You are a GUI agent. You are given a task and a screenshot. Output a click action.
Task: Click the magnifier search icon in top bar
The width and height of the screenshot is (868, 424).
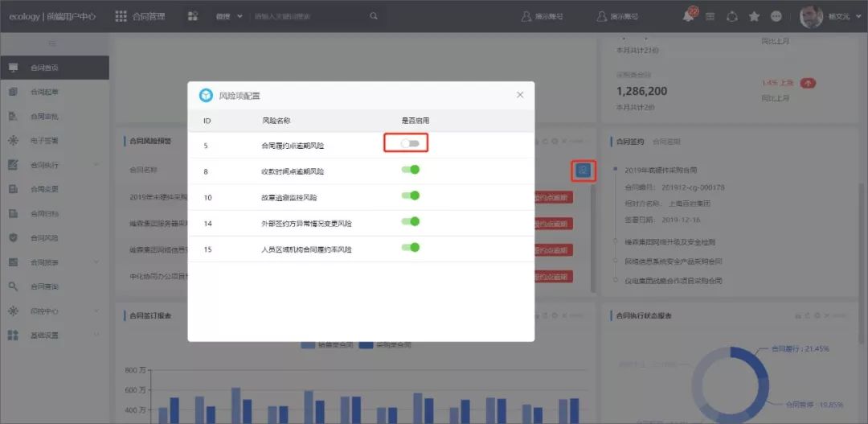point(374,16)
